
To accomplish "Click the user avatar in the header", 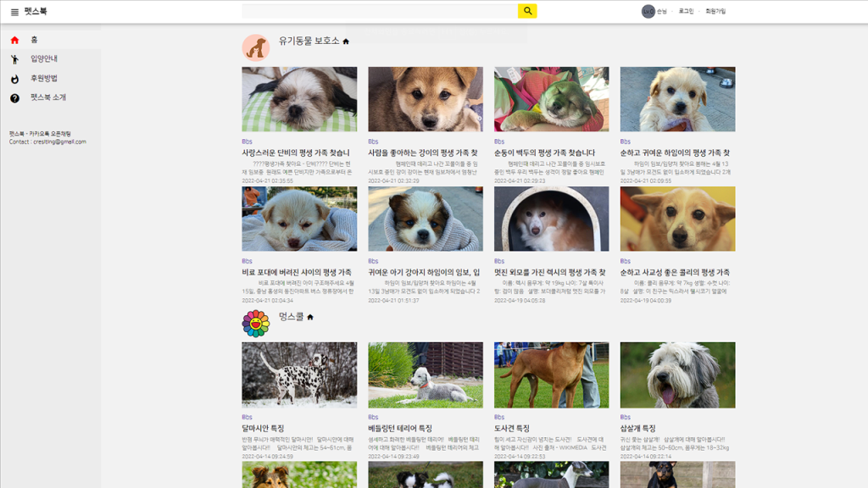I will pos(648,12).
